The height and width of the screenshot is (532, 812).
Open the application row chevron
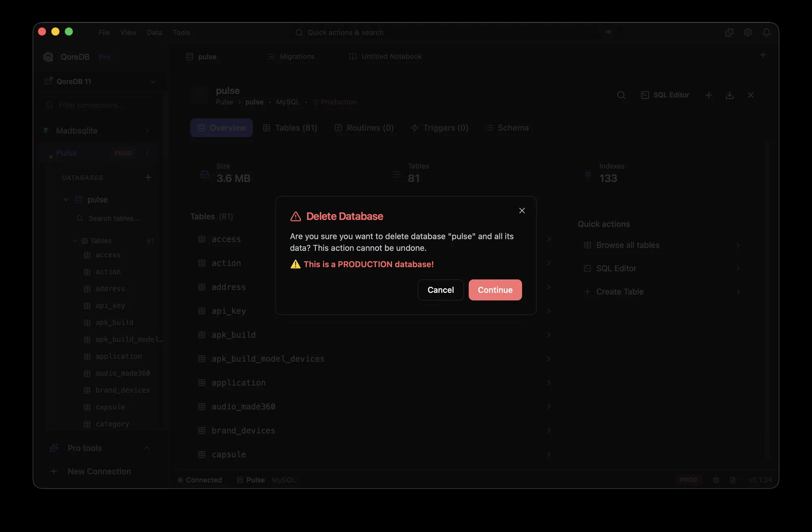tap(549, 383)
